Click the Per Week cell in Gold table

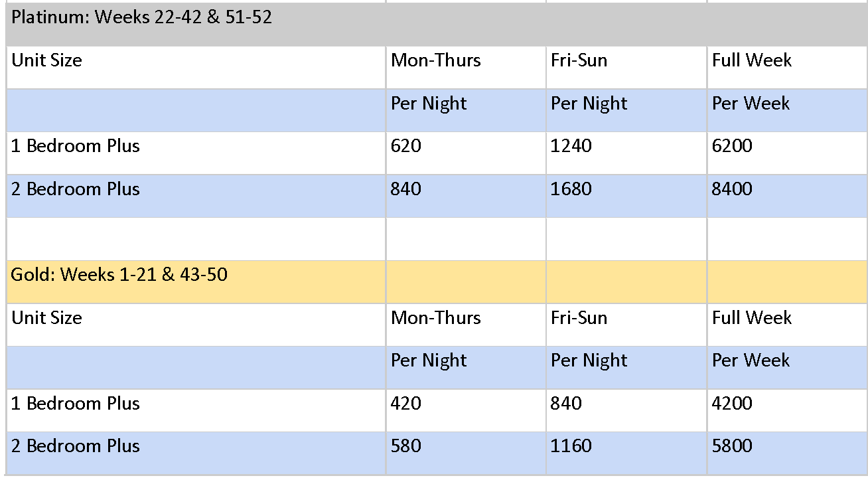pyautogui.click(x=787, y=367)
